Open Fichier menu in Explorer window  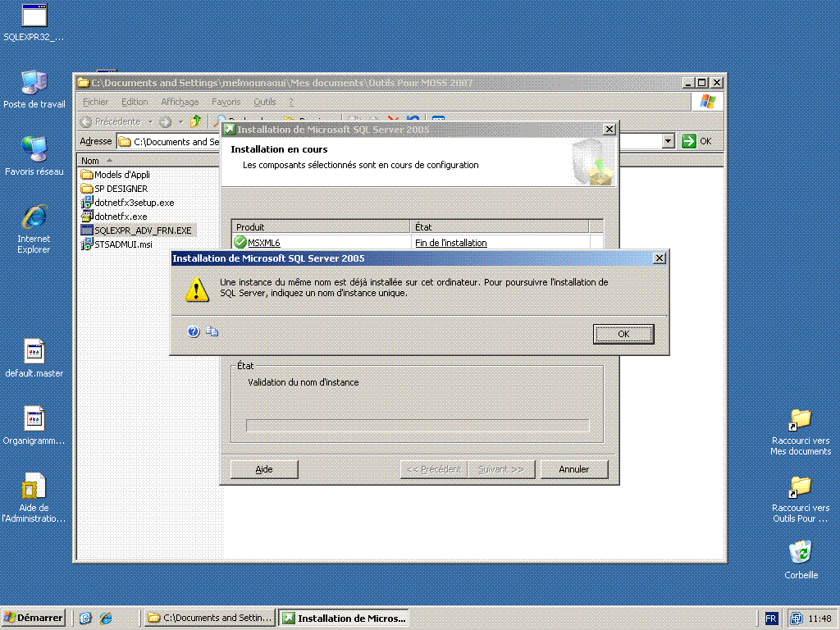[x=95, y=102]
